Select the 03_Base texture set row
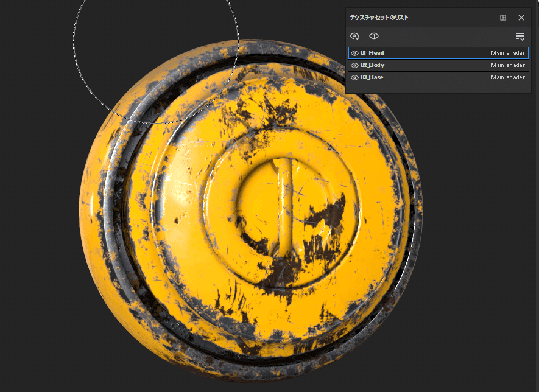 coord(439,77)
